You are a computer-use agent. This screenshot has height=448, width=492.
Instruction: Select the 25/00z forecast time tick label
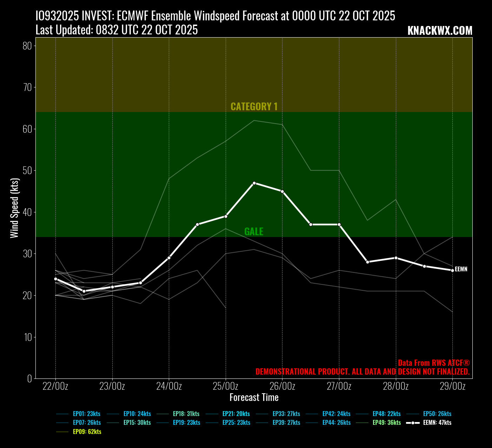point(226,387)
